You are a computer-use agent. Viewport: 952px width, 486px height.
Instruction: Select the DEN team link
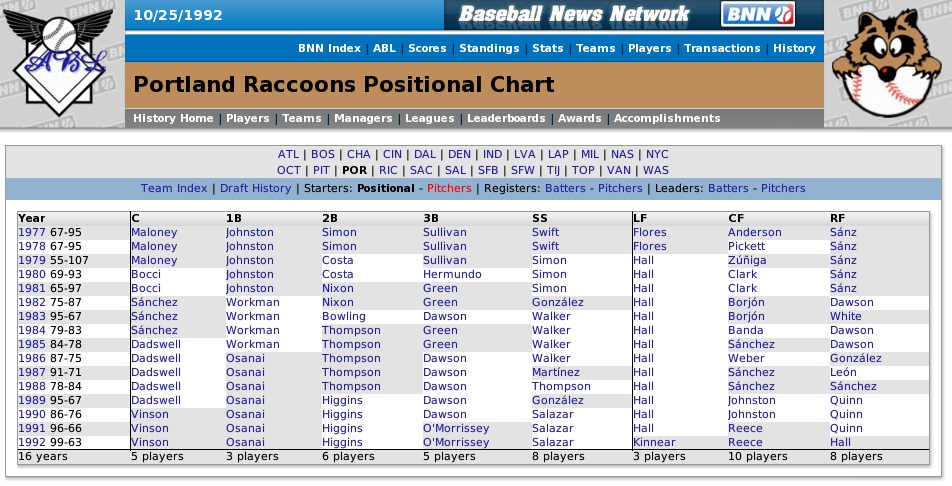[x=459, y=154]
